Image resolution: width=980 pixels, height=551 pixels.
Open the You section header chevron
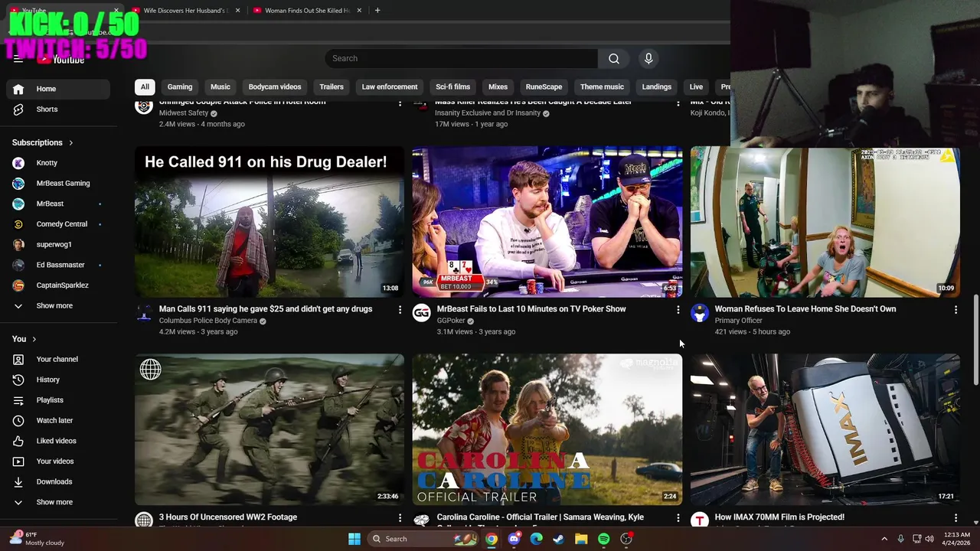click(x=34, y=339)
